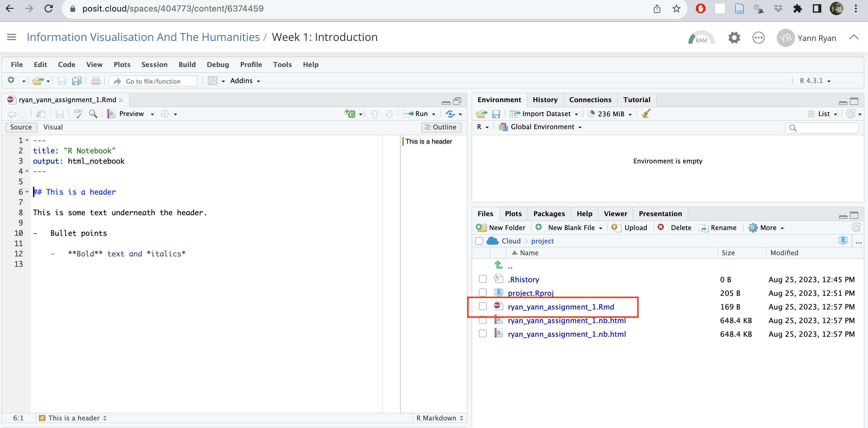Click the RAM usage gauge icon
Viewport: 868px width, 428px height.
701,38
